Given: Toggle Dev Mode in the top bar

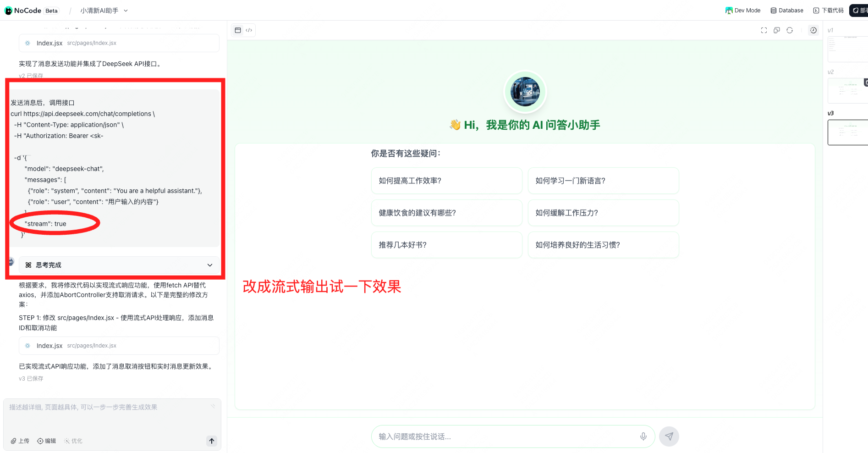Looking at the screenshot, I should coord(742,10).
